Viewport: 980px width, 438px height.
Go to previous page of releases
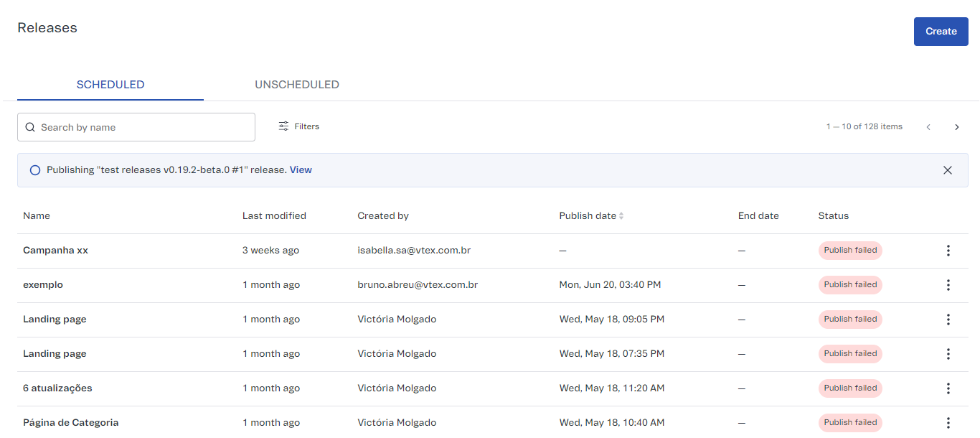click(x=928, y=127)
